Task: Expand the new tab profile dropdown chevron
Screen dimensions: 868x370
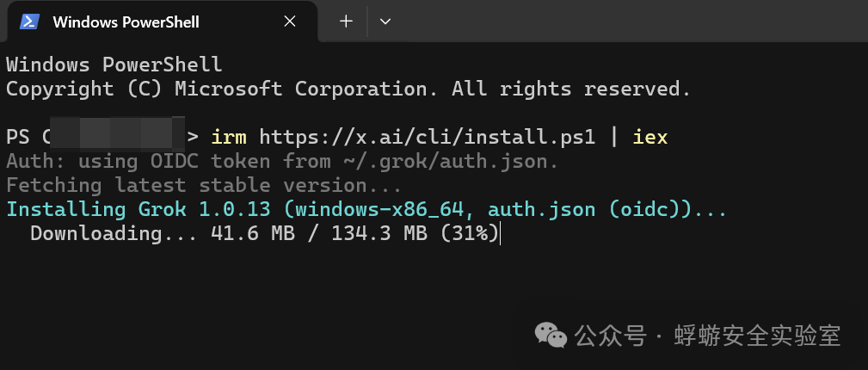Action: tap(385, 22)
